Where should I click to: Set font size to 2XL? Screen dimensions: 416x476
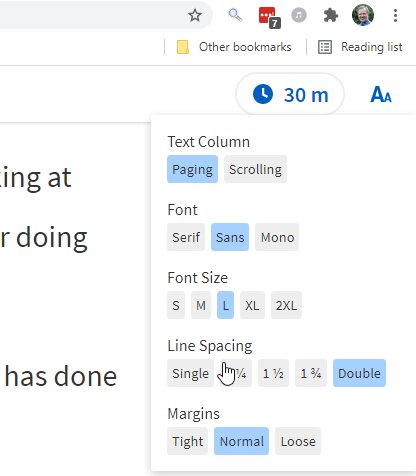point(286,305)
